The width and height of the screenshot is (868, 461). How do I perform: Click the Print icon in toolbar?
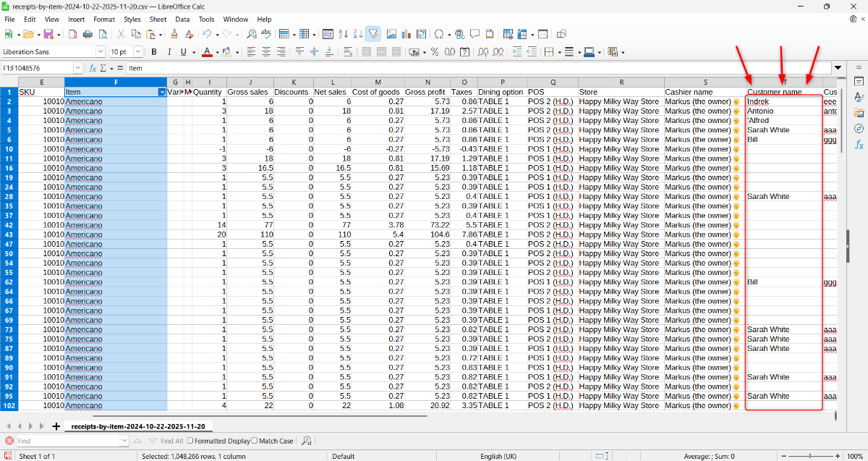(88, 34)
